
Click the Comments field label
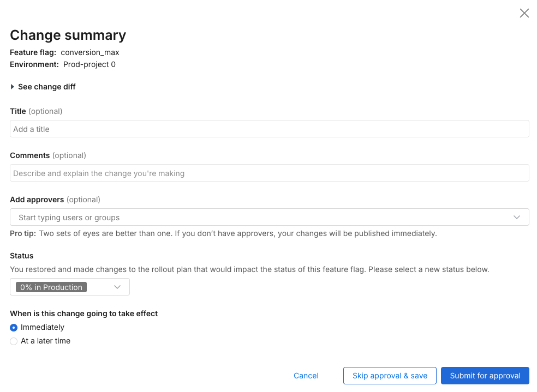30,155
